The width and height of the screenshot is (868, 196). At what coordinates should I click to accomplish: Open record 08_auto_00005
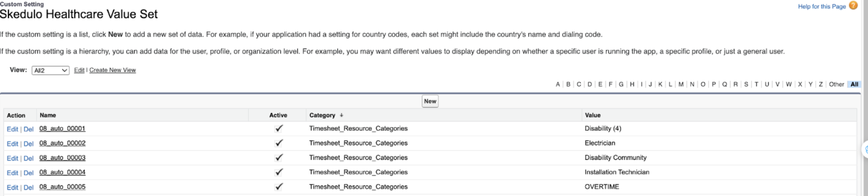click(x=62, y=187)
